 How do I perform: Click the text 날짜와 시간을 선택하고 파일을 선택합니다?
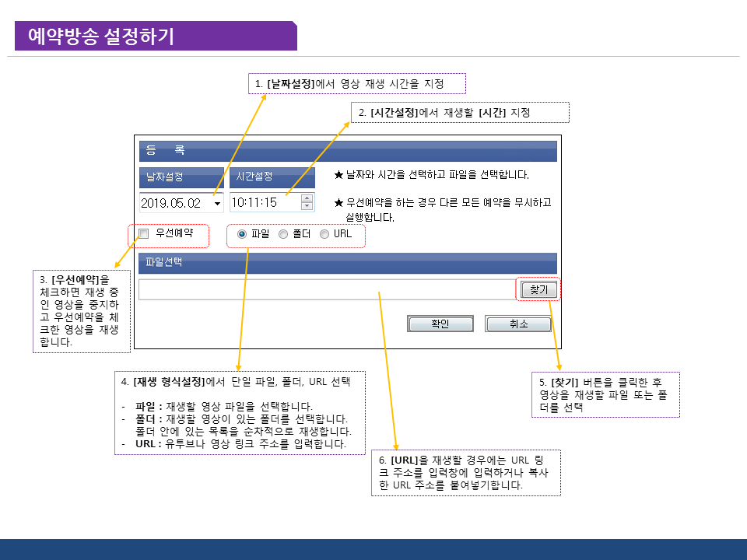pos(437,175)
